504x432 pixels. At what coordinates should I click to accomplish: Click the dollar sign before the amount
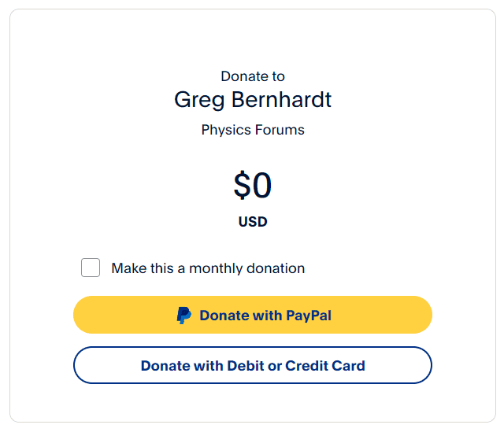(x=243, y=185)
